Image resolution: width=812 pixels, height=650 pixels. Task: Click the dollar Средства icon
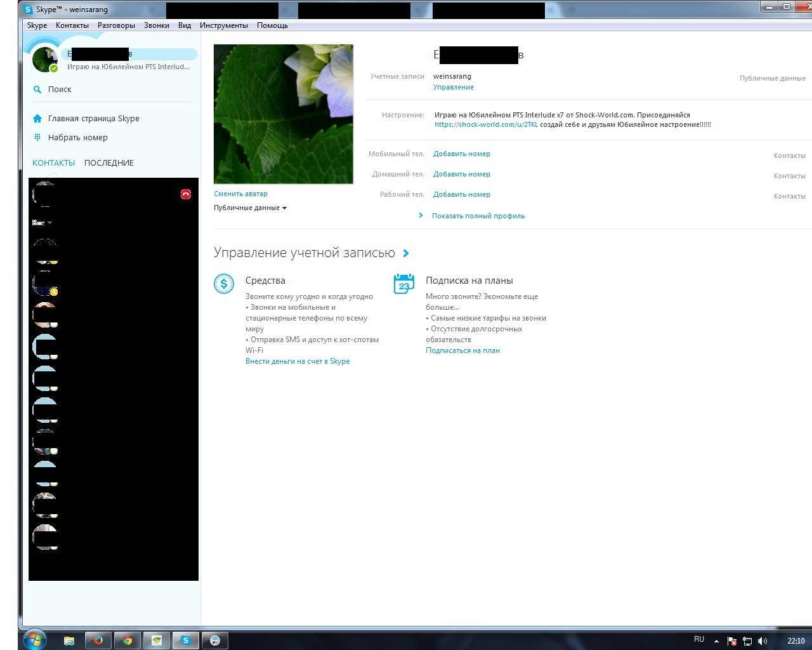pyautogui.click(x=224, y=284)
